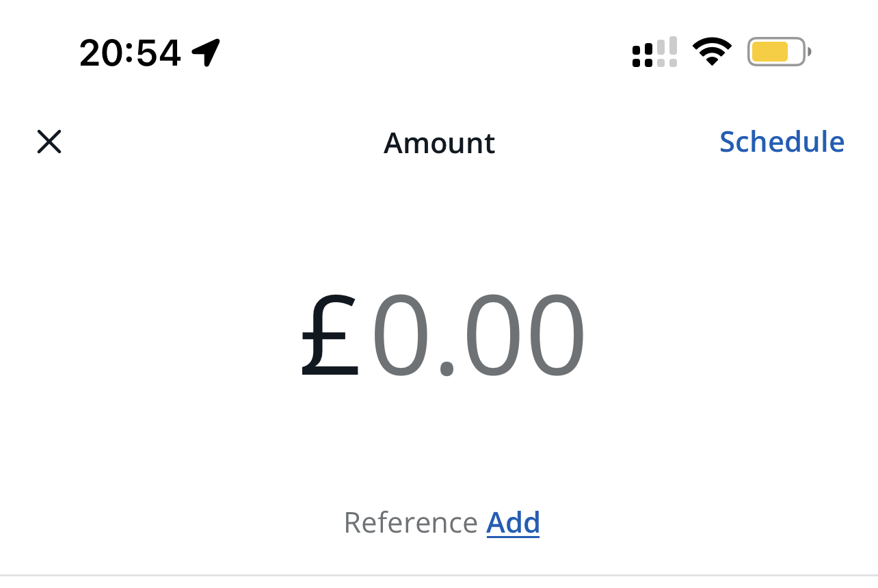Tap the grey cellular signal bars

click(x=667, y=52)
